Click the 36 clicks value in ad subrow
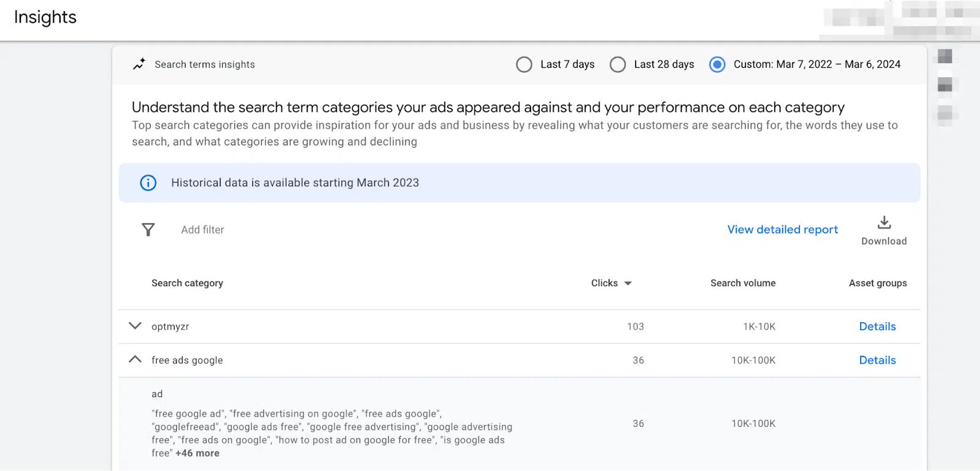Image resolution: width=980 pixels, height=471 pixels. (638, 423)
